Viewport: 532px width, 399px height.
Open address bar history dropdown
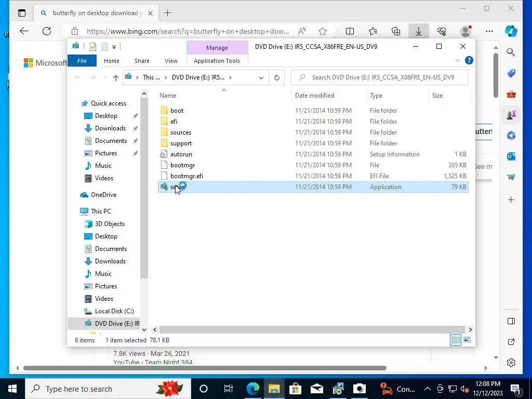(261, 78)
